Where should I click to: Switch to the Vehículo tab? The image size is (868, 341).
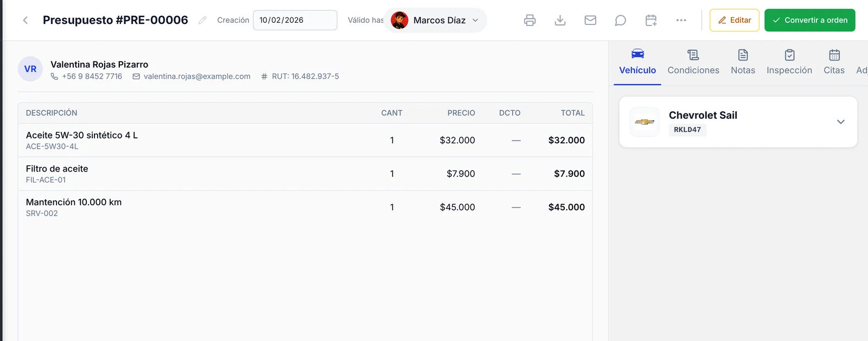point(637,62)
